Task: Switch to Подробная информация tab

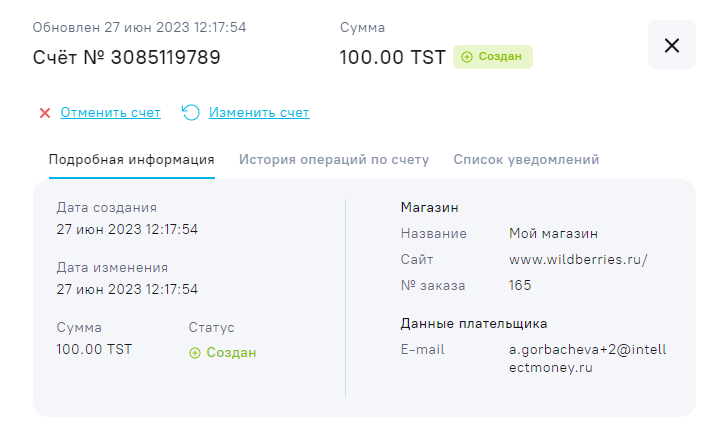Action: click(131, 160)
